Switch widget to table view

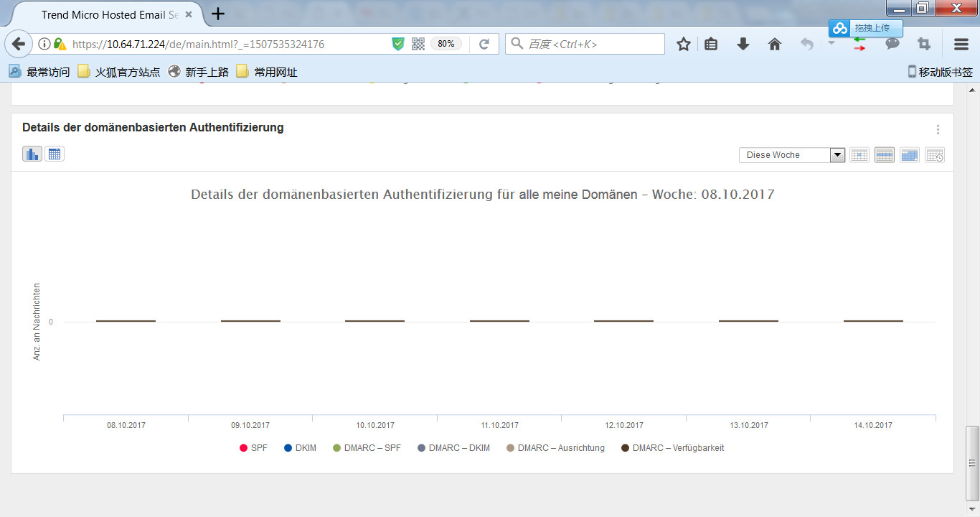55,154
